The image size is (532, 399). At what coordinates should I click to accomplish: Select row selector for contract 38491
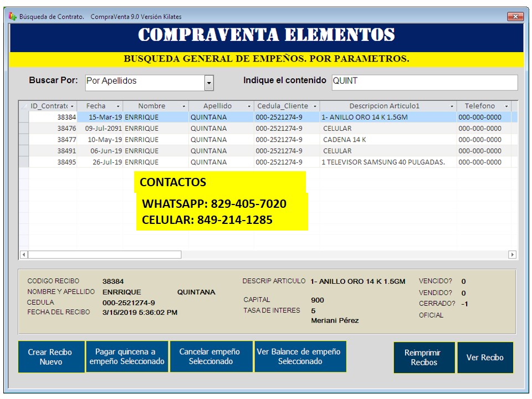(24, 151)
